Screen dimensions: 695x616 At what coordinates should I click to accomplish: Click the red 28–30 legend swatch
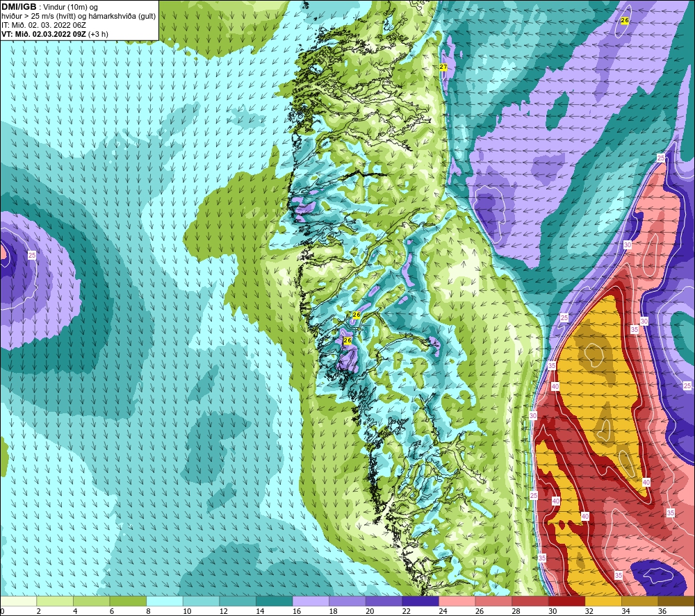click(x=530, y=601)
